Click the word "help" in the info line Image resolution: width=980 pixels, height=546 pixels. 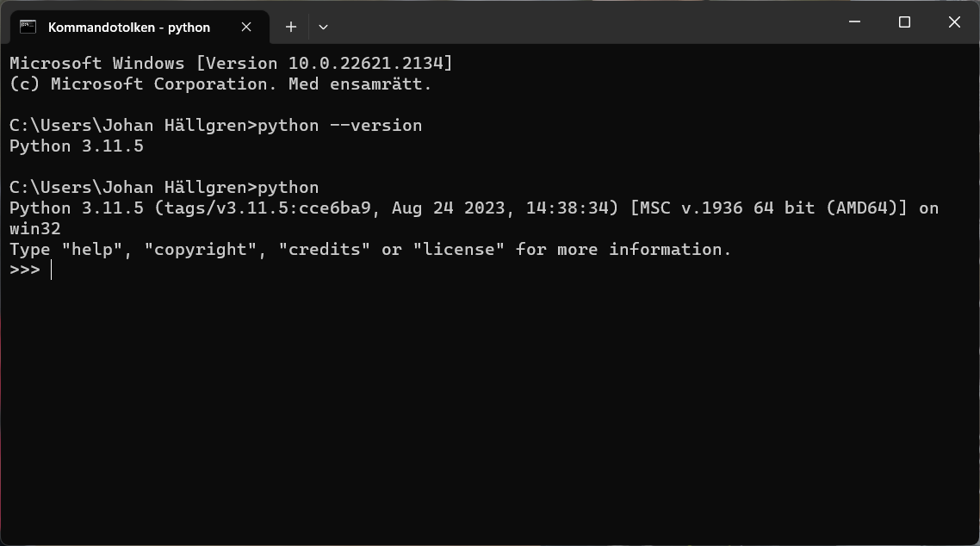pyautogui.click(x=92, y=249)
